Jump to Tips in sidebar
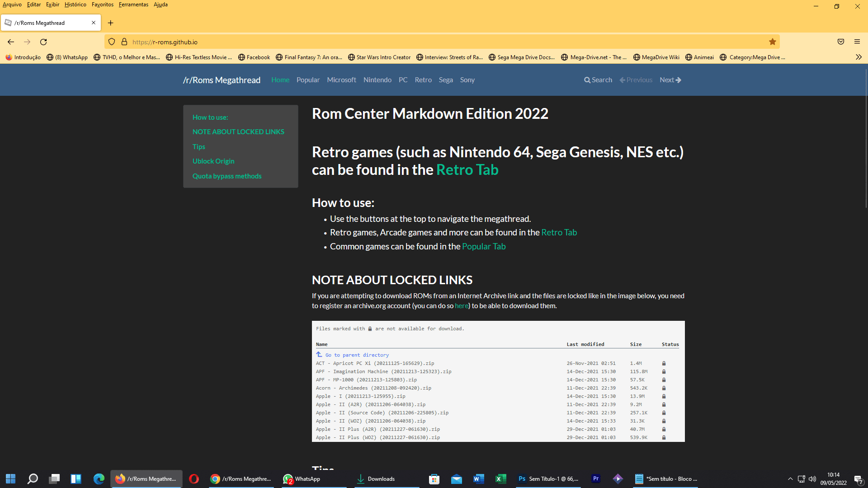 [199, 146]
